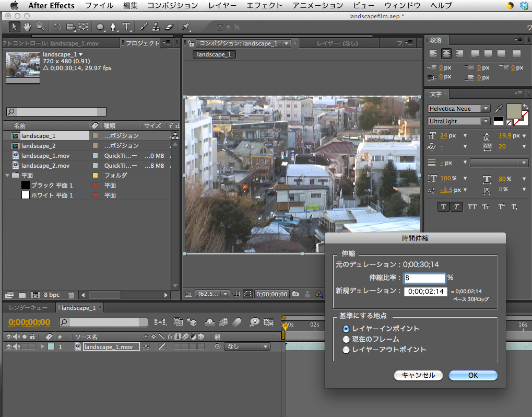Image resolution: width=532 pixels, height=417 pixels.
Task: Click the stretch ratio input field
Action: coord(424,278)
